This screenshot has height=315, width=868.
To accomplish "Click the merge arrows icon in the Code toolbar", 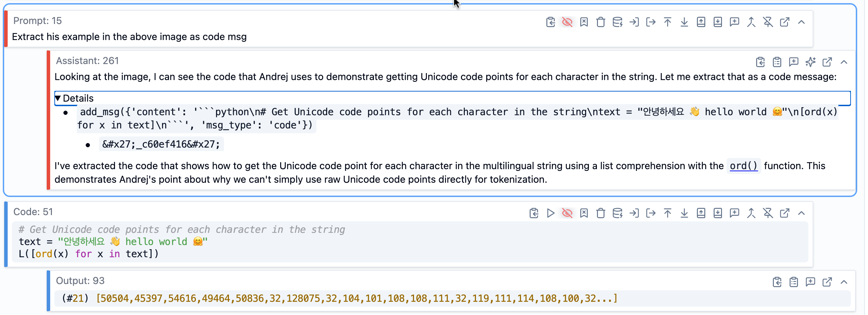I will (x=751, y=213).
